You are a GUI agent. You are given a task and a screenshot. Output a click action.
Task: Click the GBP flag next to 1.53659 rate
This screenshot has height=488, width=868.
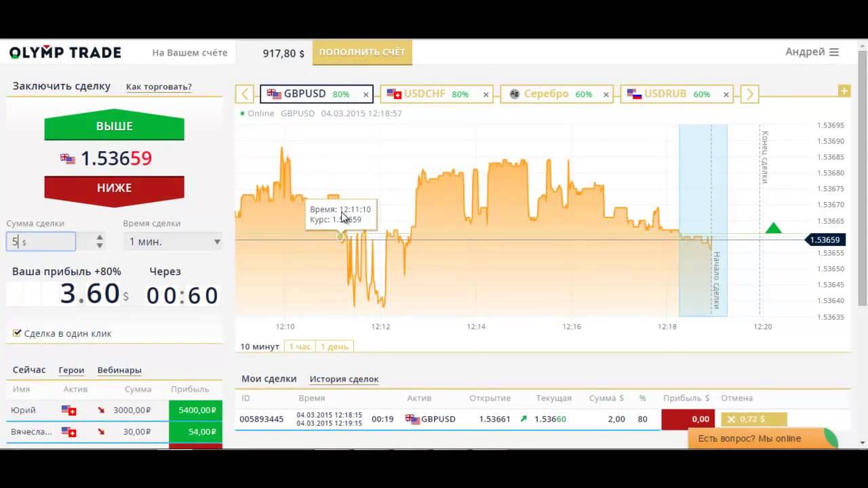pos(68,159)
